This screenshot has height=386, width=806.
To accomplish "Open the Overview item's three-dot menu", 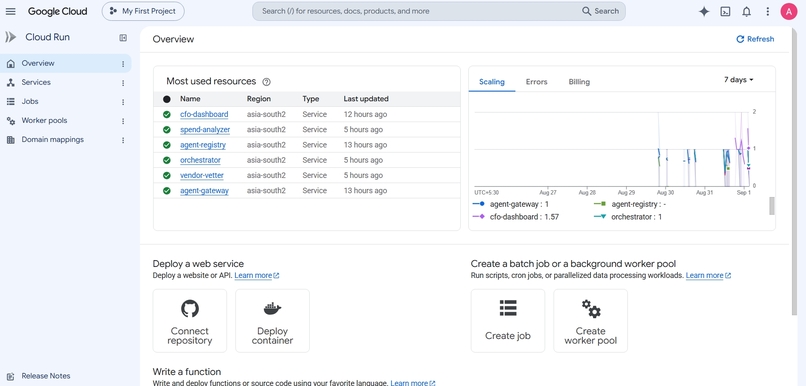I will pos(123,64).
